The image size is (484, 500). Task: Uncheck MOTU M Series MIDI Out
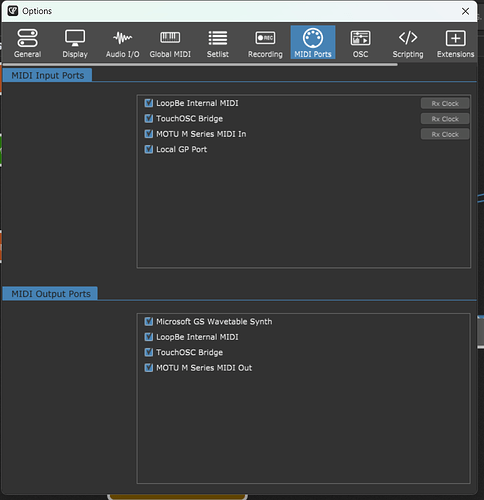coord(149,368)
